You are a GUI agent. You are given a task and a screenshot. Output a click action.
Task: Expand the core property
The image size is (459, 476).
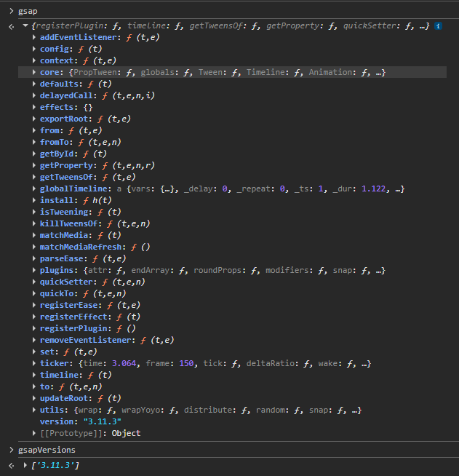pyautogui.click(x=34, y=72)
